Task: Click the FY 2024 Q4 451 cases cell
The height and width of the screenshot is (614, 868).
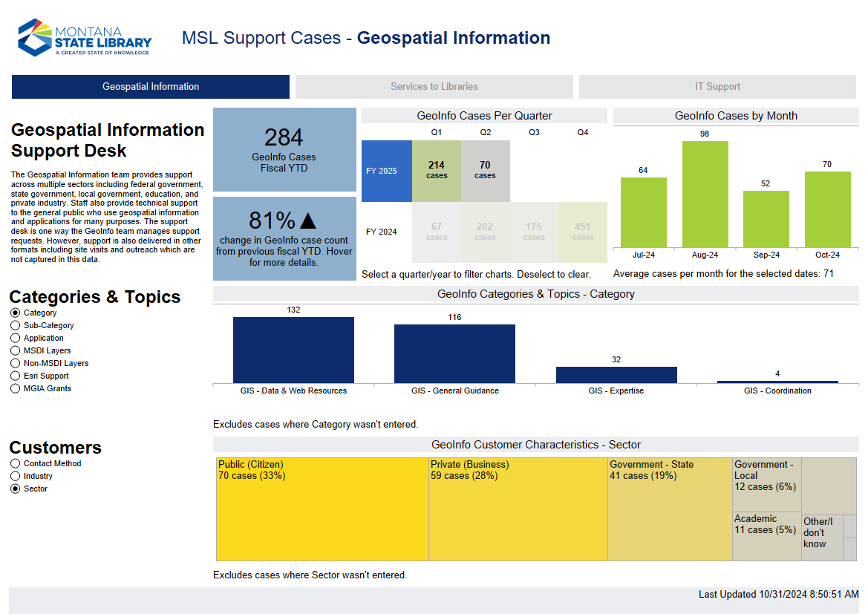Action: pyautogui.click(x=583, y=232)
